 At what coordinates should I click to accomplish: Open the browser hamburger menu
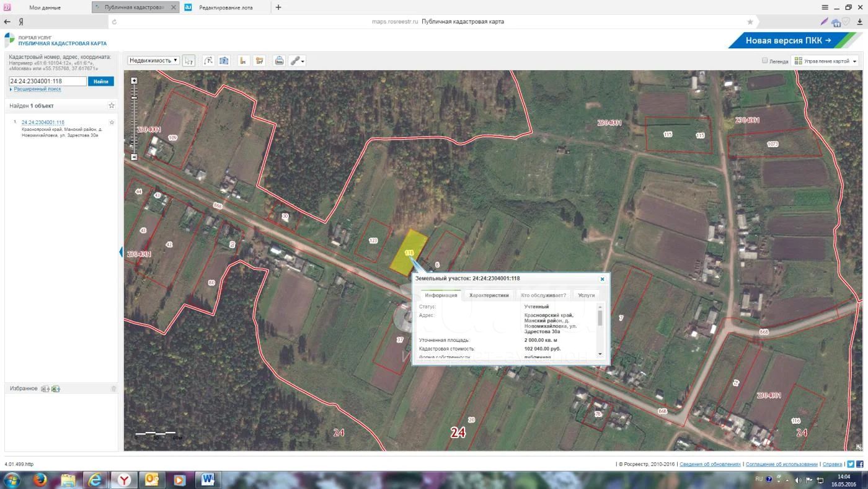point(825,7)
